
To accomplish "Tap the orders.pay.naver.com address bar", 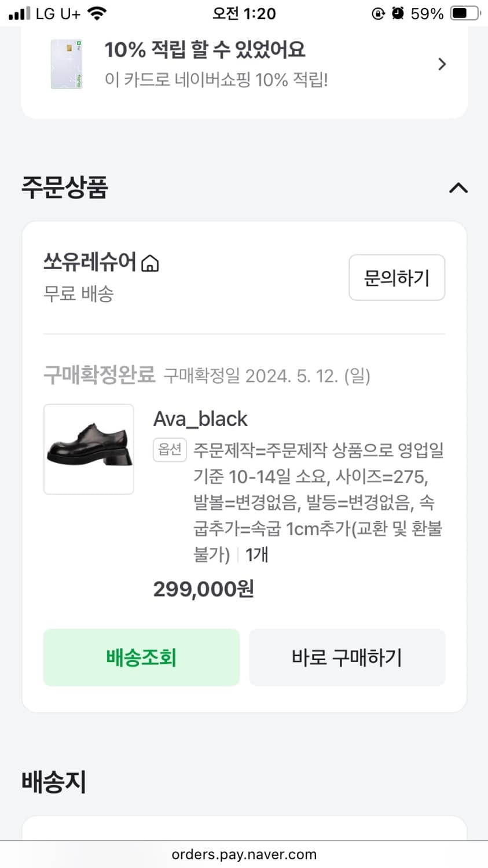I will (244, 854).
